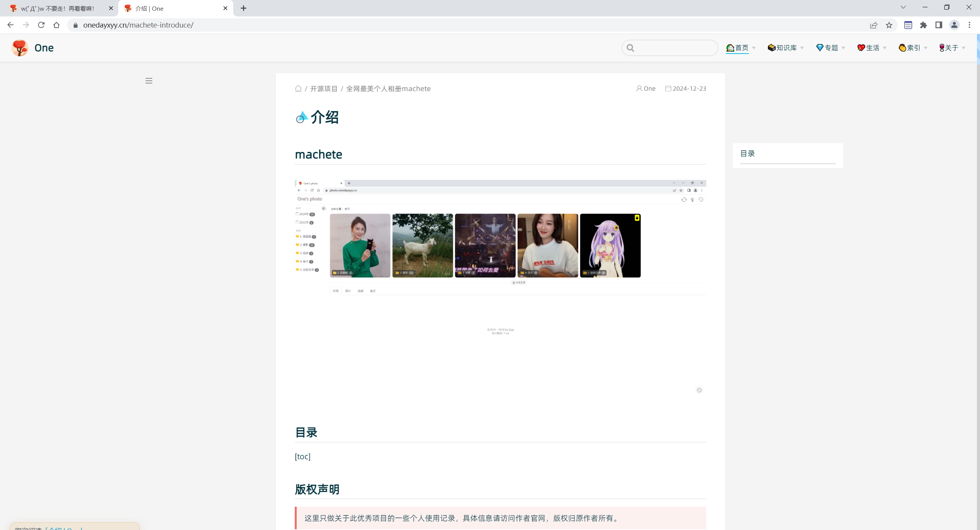Reload the current page
Image resolution: width=980 pixels, height=530 pixels.
coord(41,25)
